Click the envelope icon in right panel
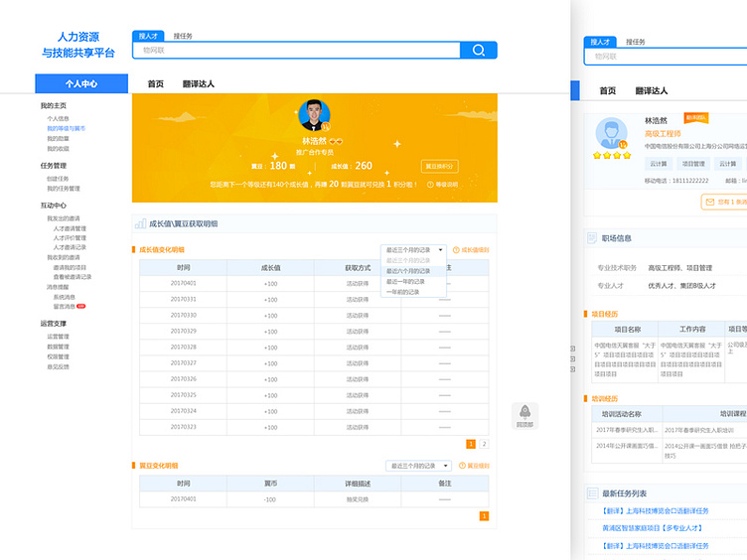 710,202
